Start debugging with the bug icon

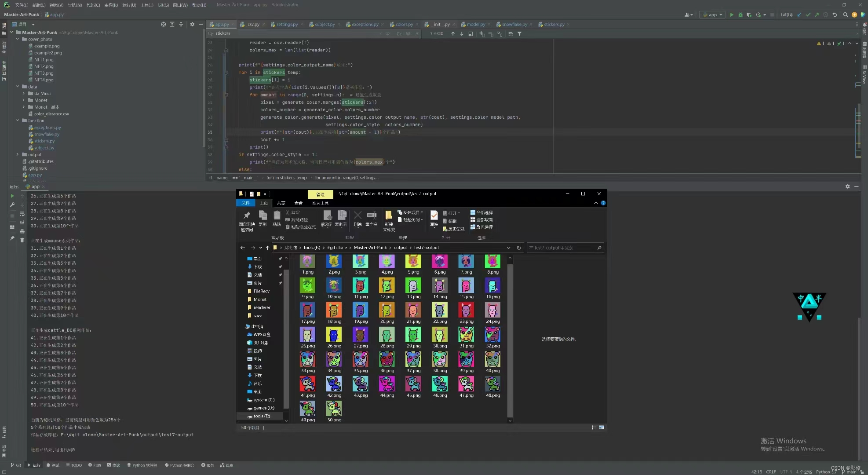pyautogui.click(x=740, y=15)
